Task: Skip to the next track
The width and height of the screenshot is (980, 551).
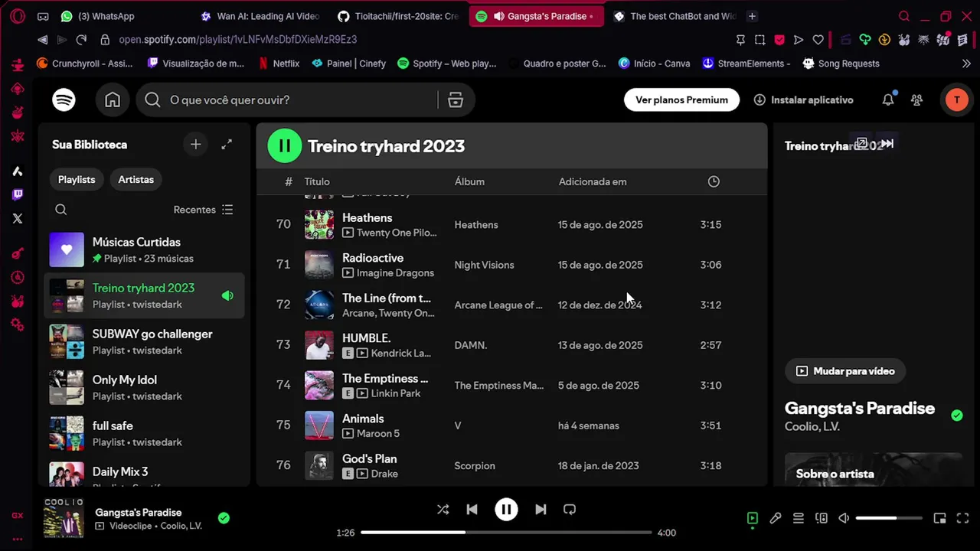Action: coord(541,510)
